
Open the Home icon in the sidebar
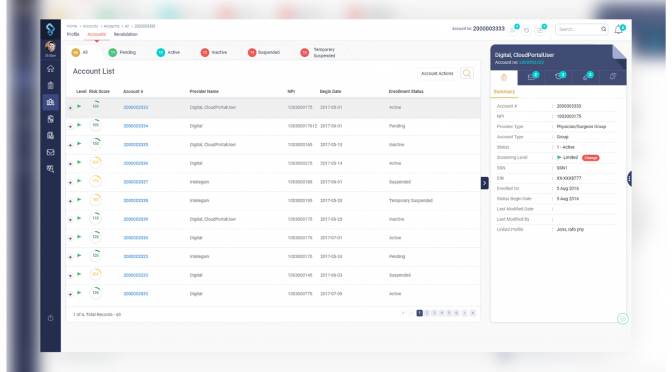pyautogui.click(x=51, y=69)
